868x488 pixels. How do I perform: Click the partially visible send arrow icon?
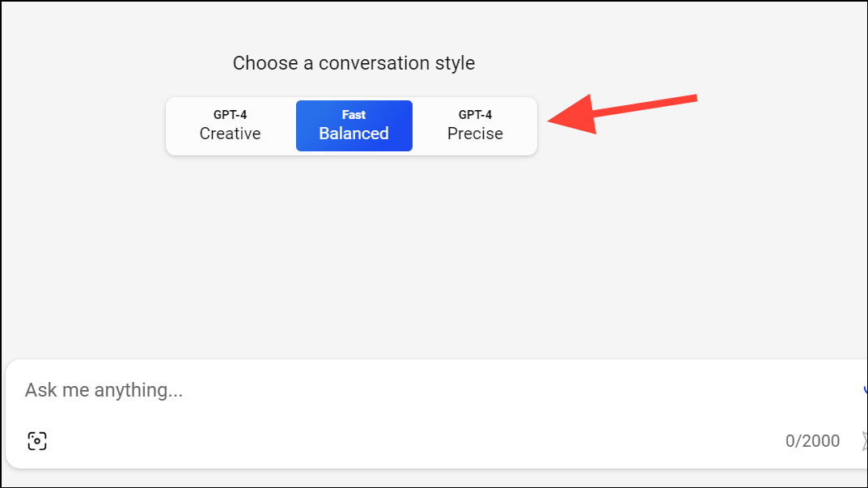864,442
